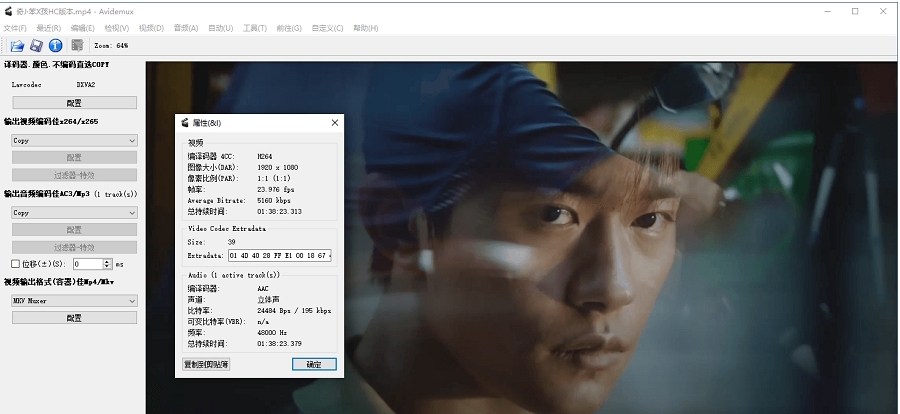Screen dimensions: 900x414
Task: Click the Zoom: 64% label in toolbar
Action: 111,45
